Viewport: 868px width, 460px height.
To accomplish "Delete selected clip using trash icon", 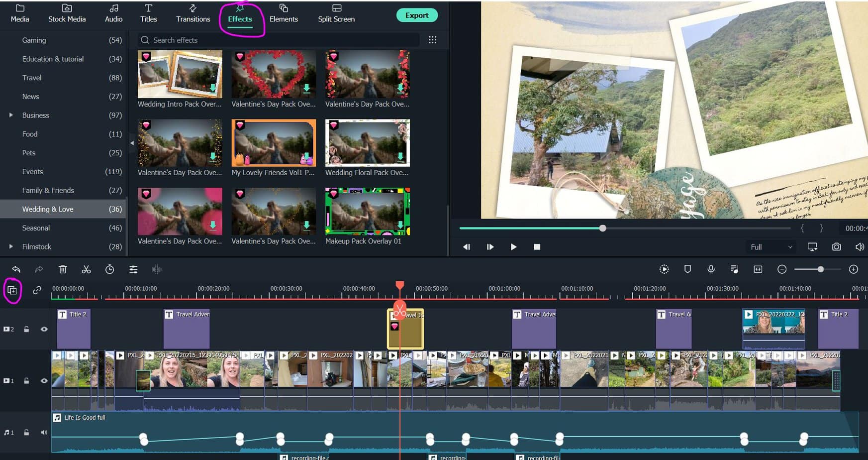I will pyautogui.click(x=62, y=269).
